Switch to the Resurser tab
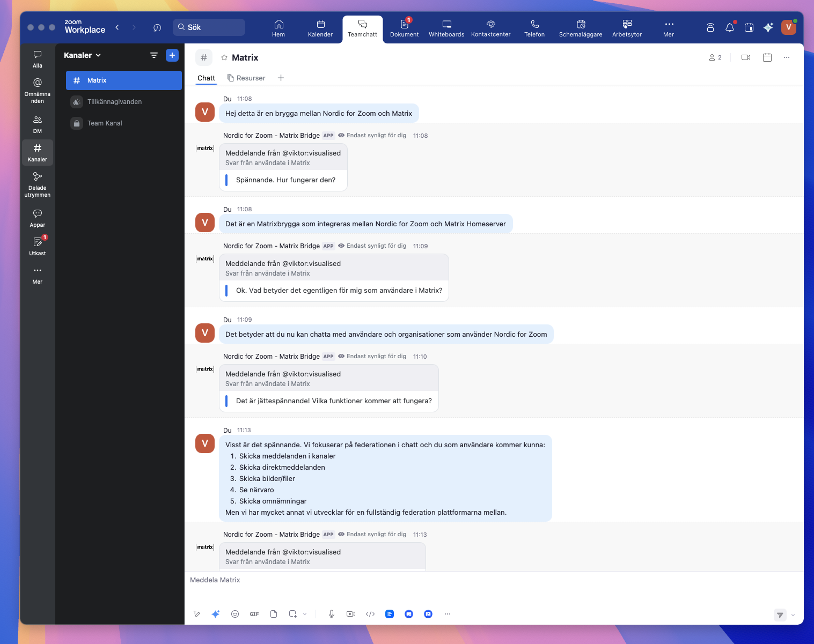This screenshot has height=644, width=814. 246,78
